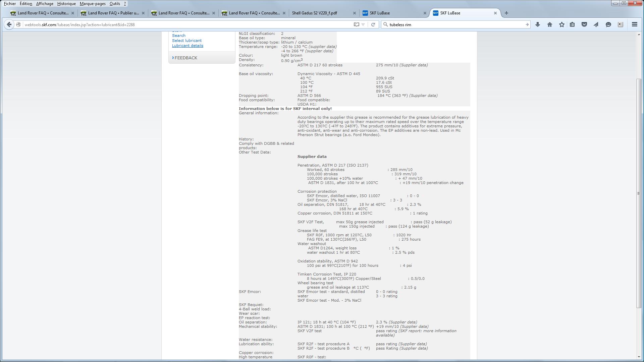
Task: Open the Marque-pages menu
Action: [93, 4]
